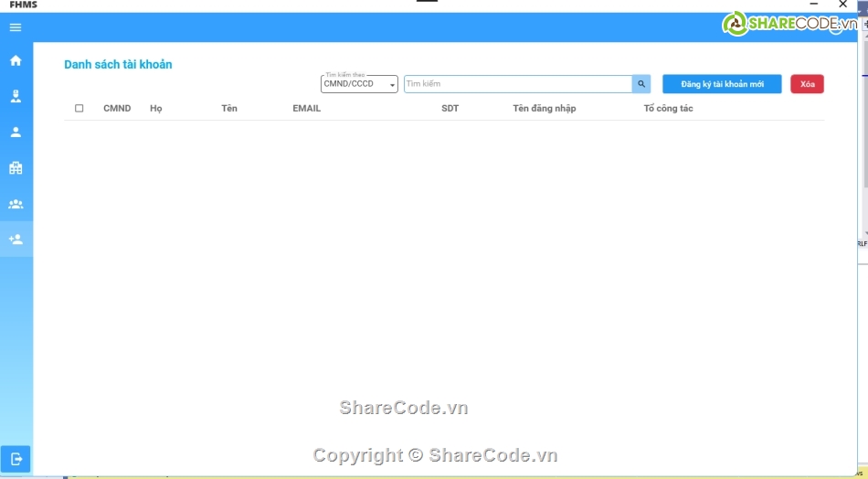
Task: Click the EMAIL column header
Action: [x=306, y=109]
